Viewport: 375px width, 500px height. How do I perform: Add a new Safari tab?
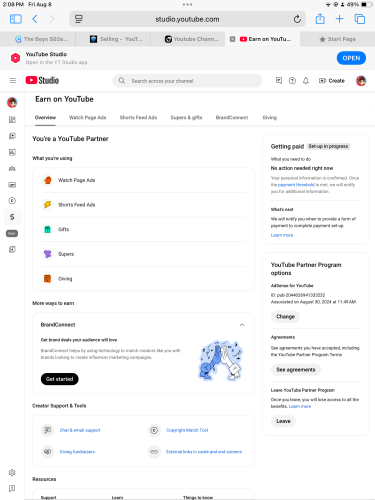(339, 19)
